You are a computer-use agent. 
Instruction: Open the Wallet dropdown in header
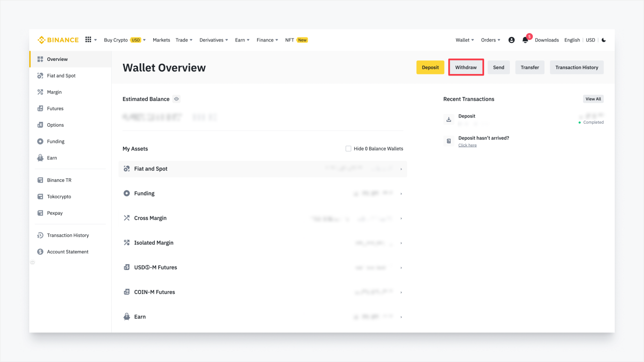tap(465, 40)
